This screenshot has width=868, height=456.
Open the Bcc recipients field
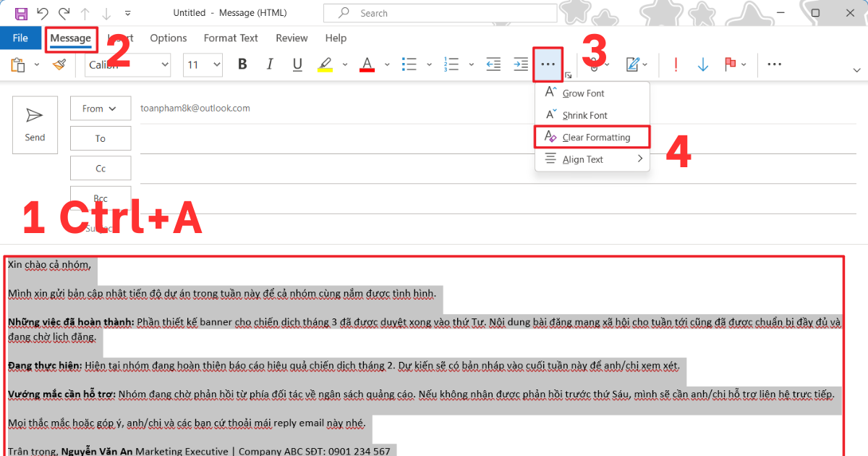pos(101,197)
